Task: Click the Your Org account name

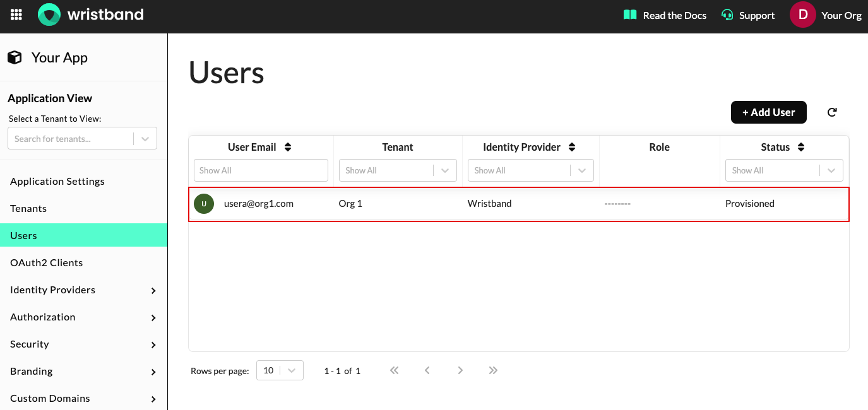Action: point(841,15)
